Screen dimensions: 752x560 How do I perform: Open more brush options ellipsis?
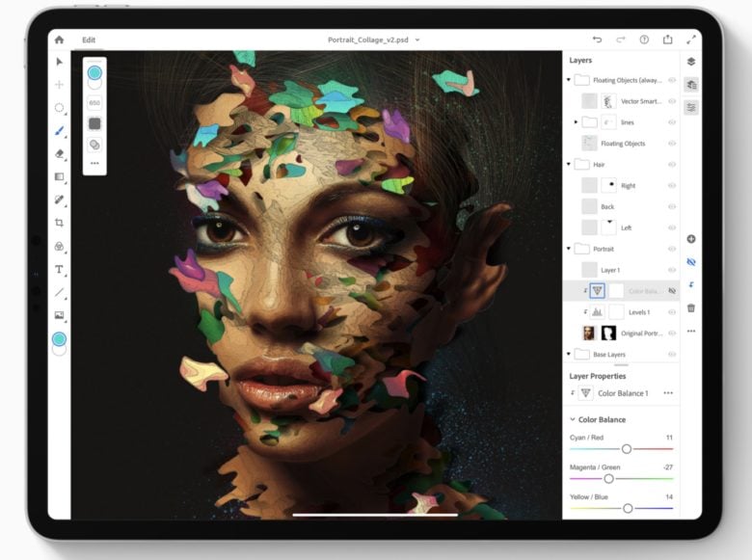click(x=94, y=164)
